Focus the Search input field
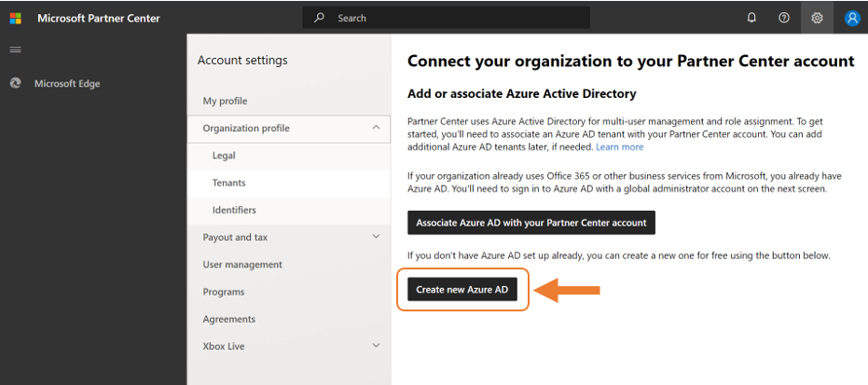This screenshot has height=385, width=868. [447, 18]
